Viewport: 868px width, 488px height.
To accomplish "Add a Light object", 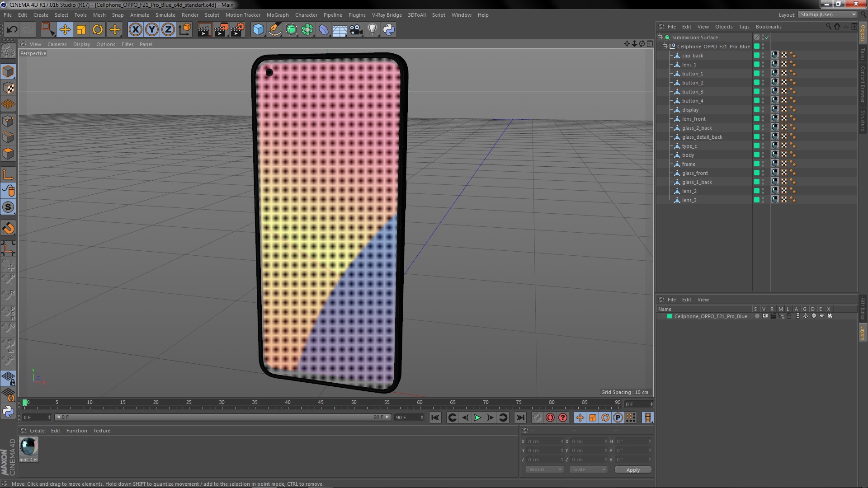I will [x=373, y=30].
